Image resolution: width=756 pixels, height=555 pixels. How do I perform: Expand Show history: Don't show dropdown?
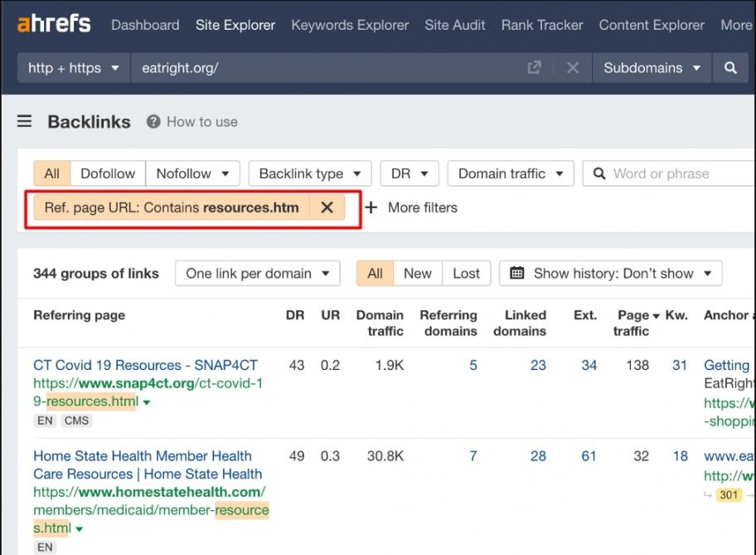pyautogui.click(x=611, y=273)
